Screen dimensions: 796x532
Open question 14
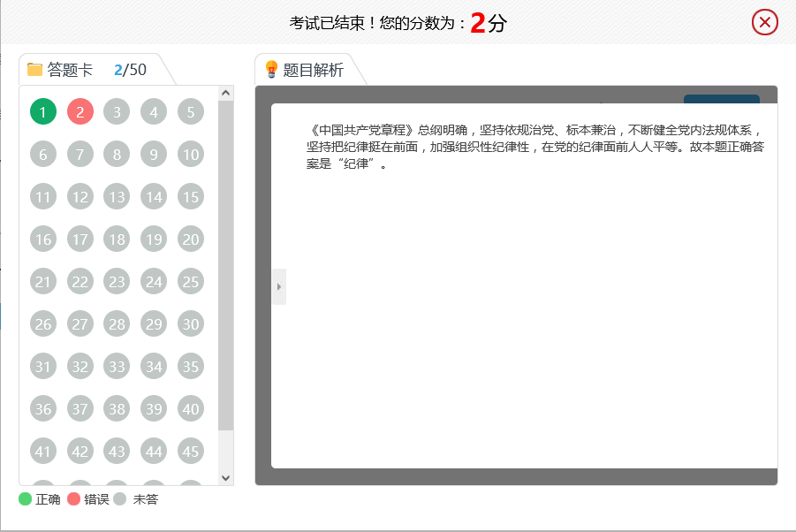coord(154,196)
